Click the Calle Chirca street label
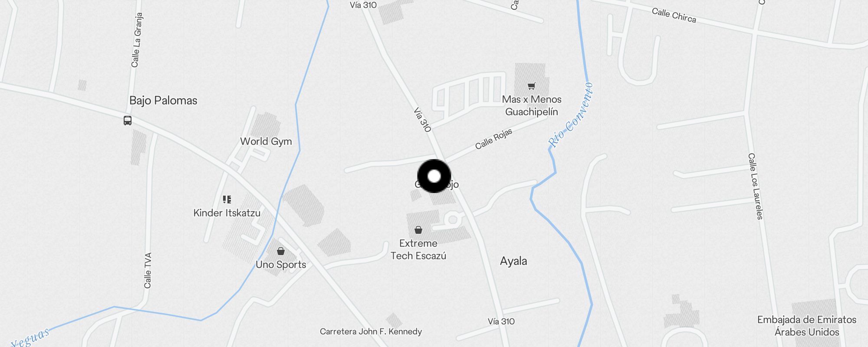868x347 pixels. [x=674, y=16]
